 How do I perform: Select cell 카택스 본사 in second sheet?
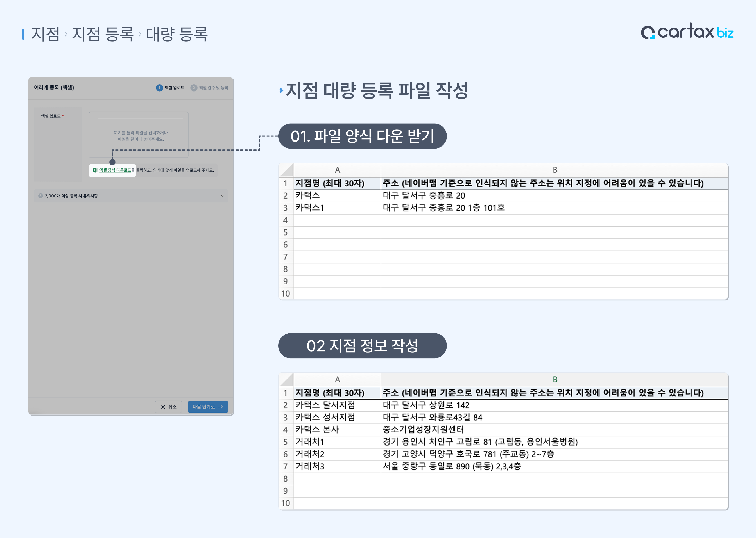[x=317, y=430]
